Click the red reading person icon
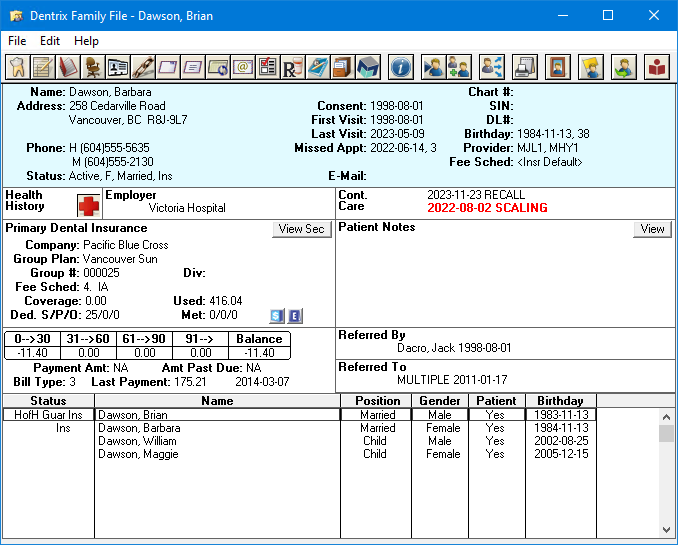This screenshot has width=678, height=545. pos(657,68)
